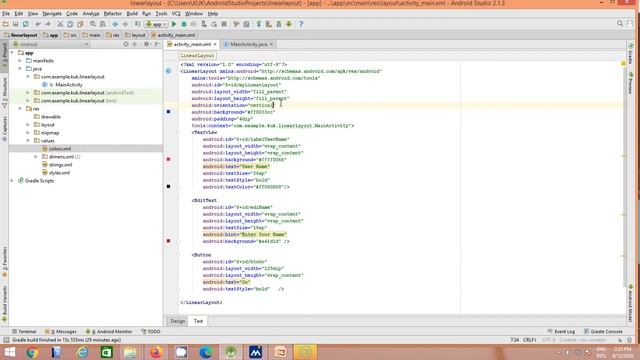Image resolution: width=640 pixels, height=360 pixels.
Task: Click the project panel settings gear icon
Action: click(x=147, y=44)
